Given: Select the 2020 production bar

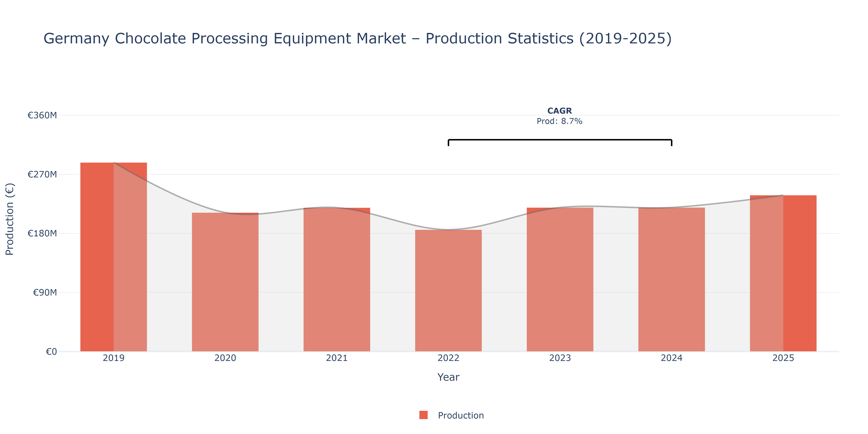Looking at the screenshot, I should [225, 282].
